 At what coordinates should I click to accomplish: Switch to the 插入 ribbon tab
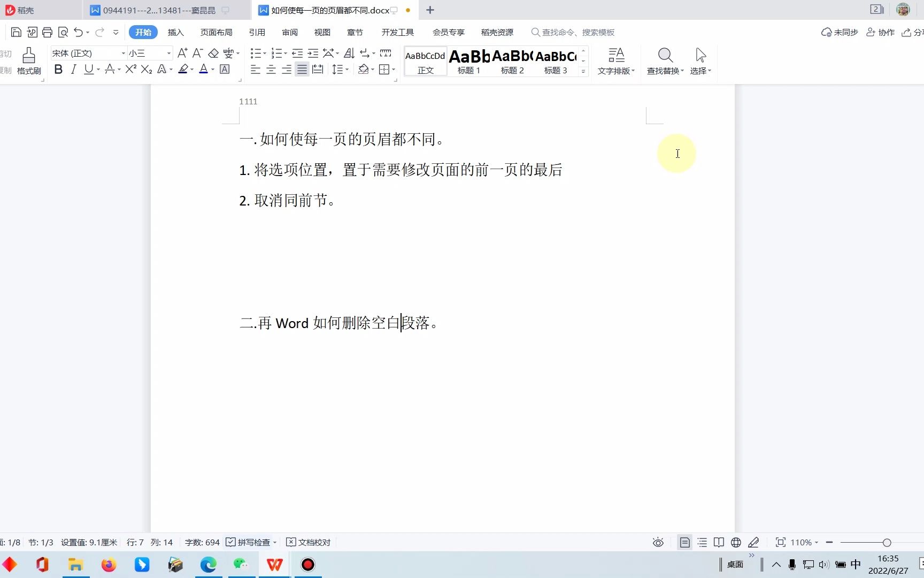tap(175, 32)
